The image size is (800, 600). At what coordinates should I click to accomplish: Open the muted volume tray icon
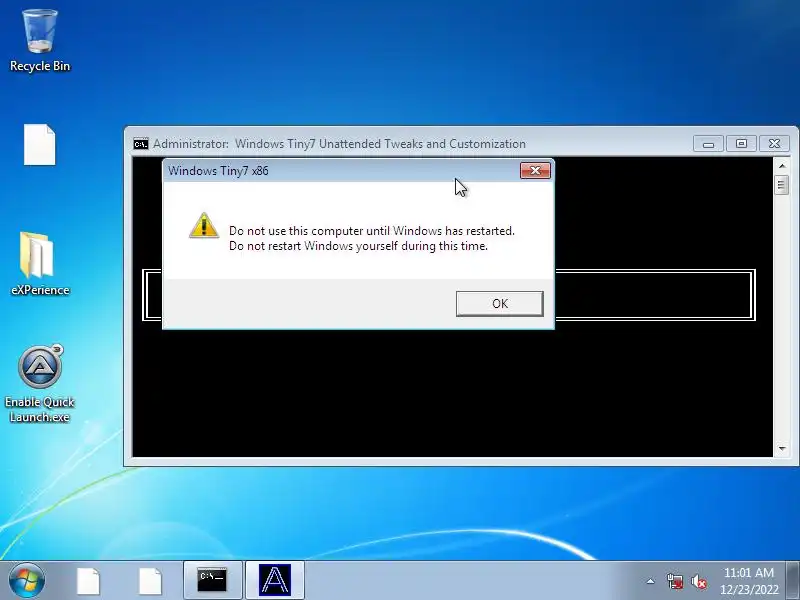(x=699, y=581)
